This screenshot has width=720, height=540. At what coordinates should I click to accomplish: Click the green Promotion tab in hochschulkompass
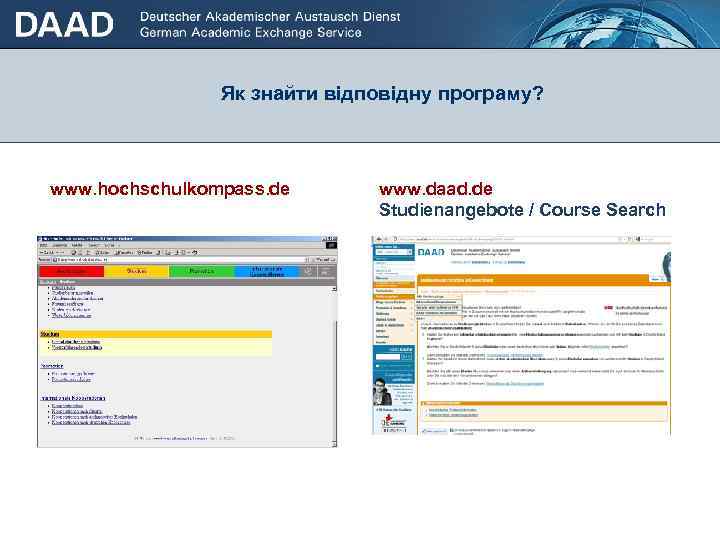202,271
